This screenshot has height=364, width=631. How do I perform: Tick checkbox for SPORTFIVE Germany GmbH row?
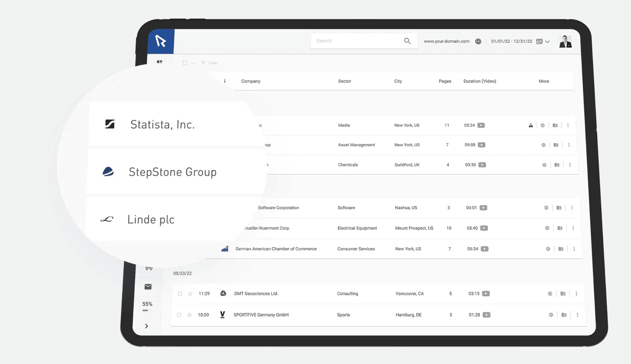[179, 315]
